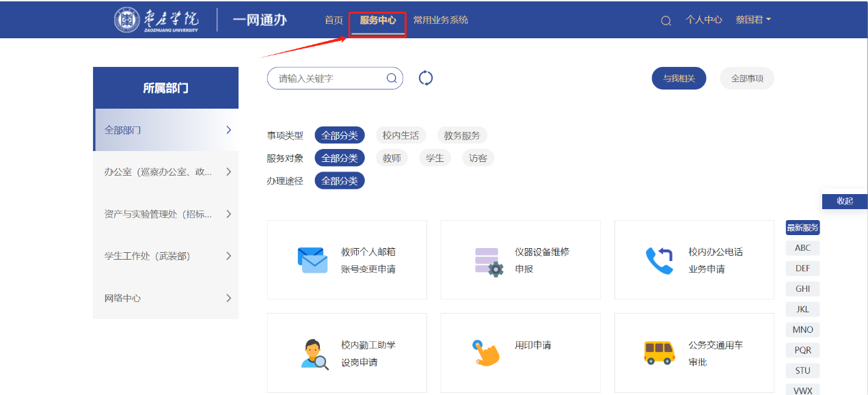868x395 pixels.
Task: Open the 常用业务系统 navigation tab
Action: (440, 20)
